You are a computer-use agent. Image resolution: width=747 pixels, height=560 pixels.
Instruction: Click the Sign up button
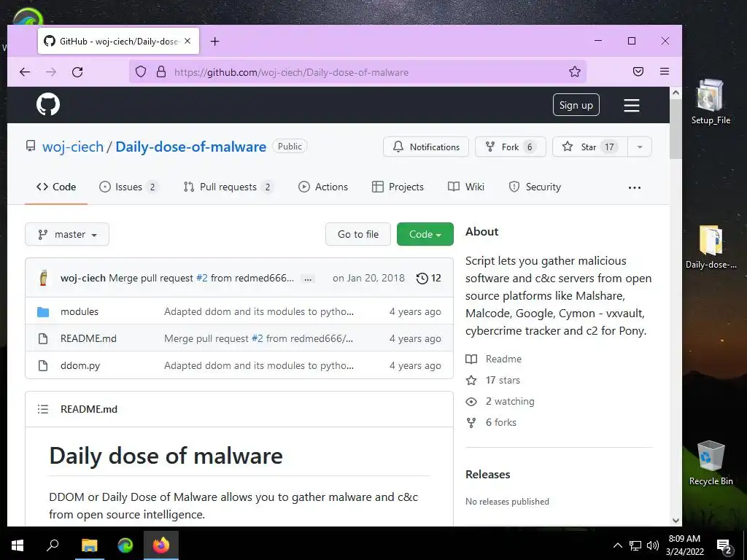576,105
